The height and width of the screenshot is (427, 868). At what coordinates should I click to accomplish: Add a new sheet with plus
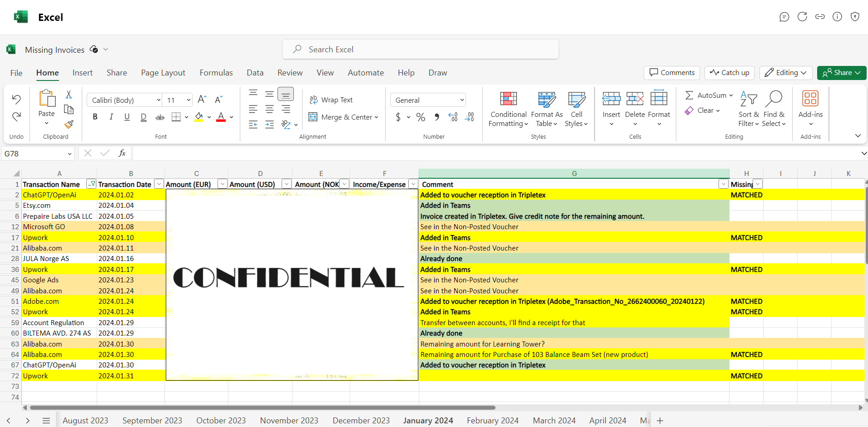coord(660,421)
